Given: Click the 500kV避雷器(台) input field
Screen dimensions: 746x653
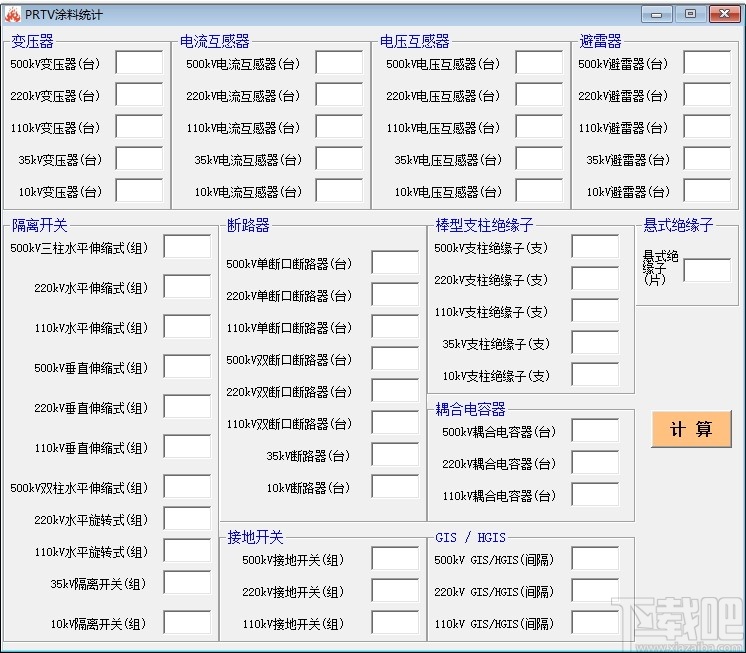Looking at the screenshot, I should coord(707,63).
